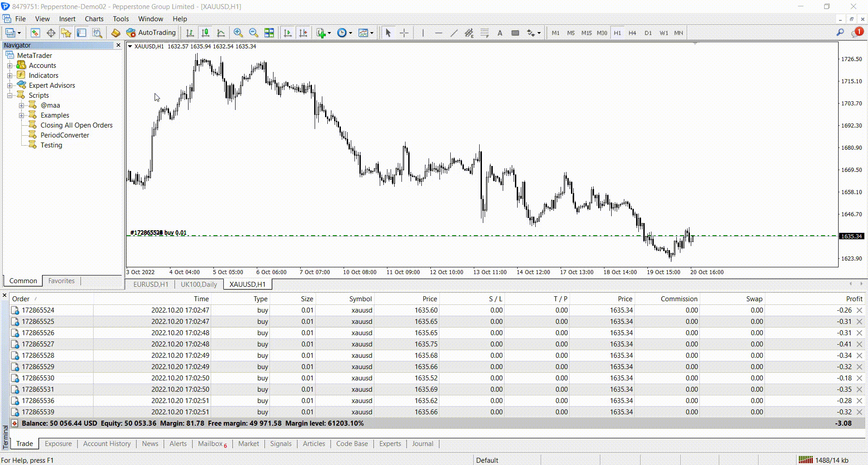Image resolution: width=868 pixels, height=465 pixels.
Task: Select the Draw Trendline tool
Action: [x=453, y=33]
